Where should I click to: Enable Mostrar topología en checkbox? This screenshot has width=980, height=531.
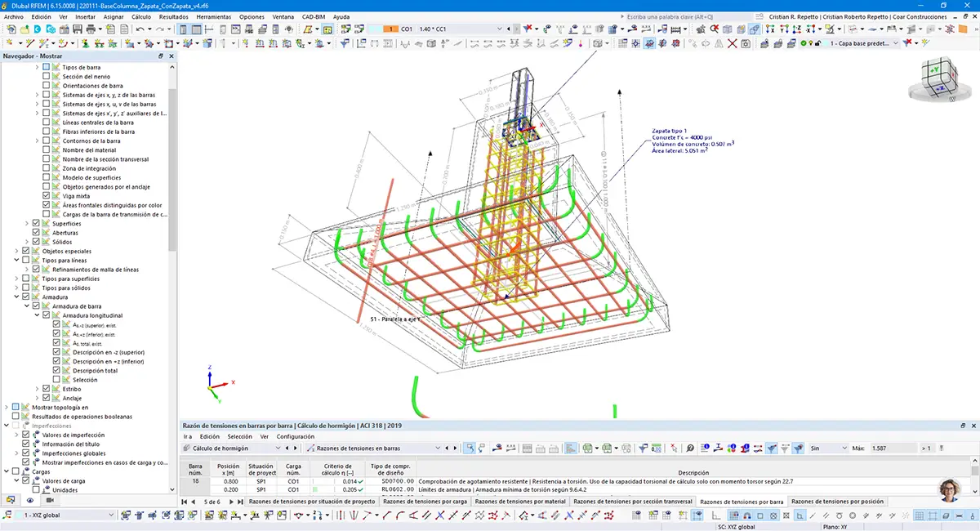click(16, 407)
